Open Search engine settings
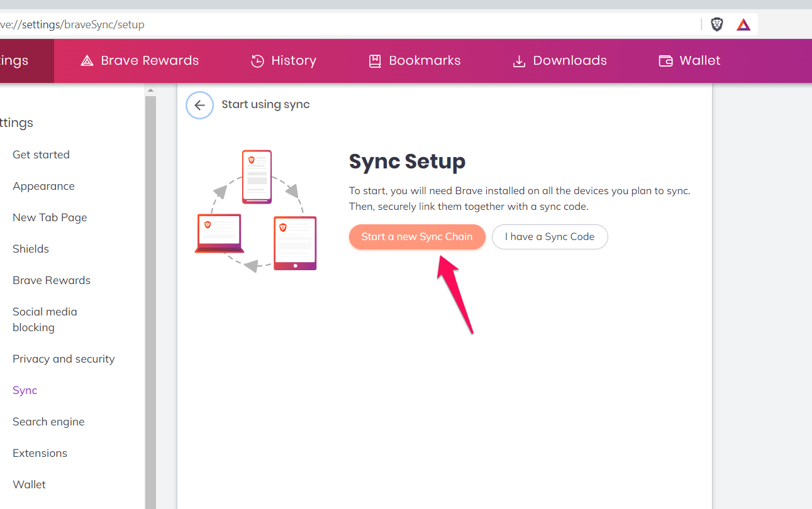The image size is (812, 509). click(x=48, y=422)
